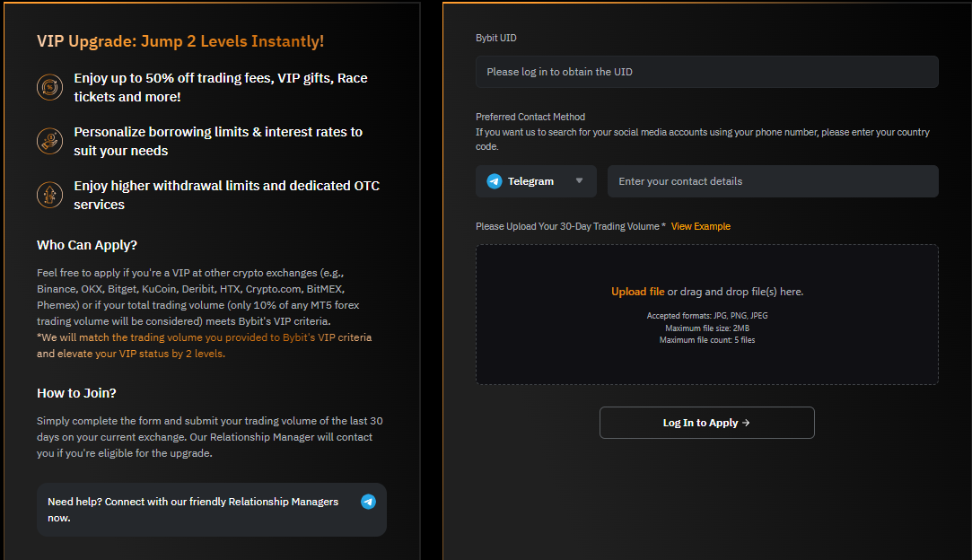The image size is (972, 560).
Task: Click the Telegram logo in the contact method selector
Action: (x=494, y=181)
